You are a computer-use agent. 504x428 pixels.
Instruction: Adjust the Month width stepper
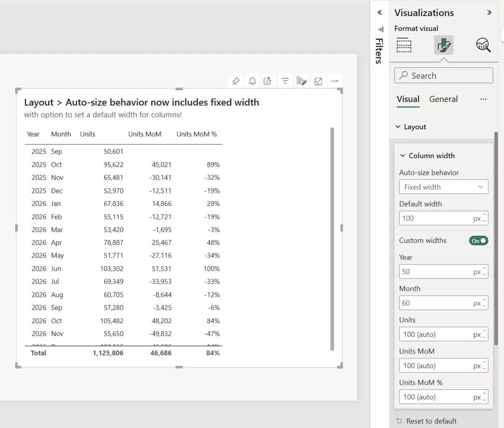click(x=484, y=303)
